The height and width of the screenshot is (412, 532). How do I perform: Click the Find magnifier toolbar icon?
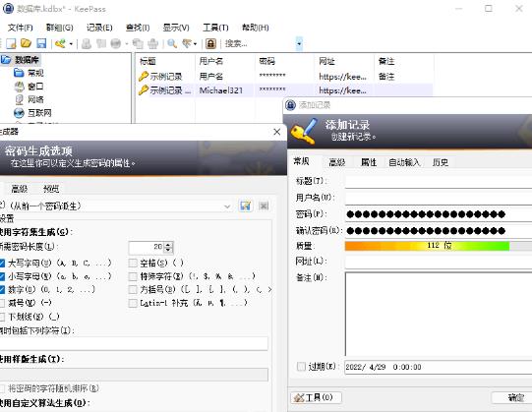pyautogui.click(x=172, y=43)
